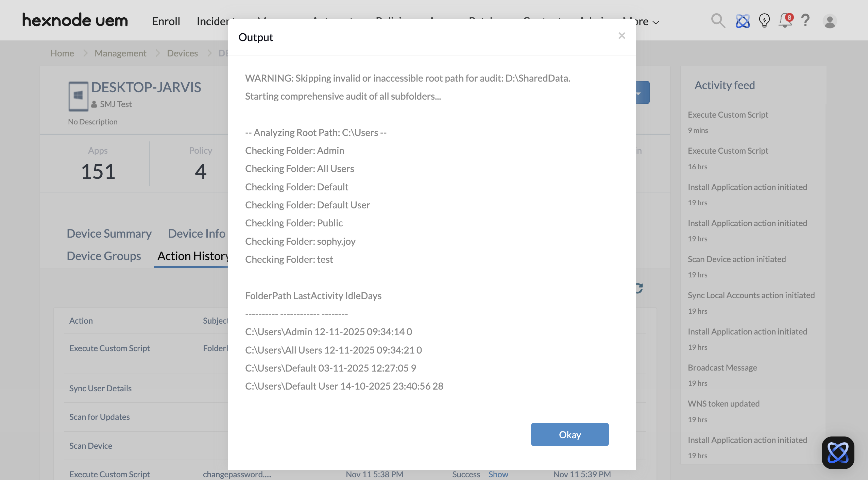Open the user profile avatar

829,21
